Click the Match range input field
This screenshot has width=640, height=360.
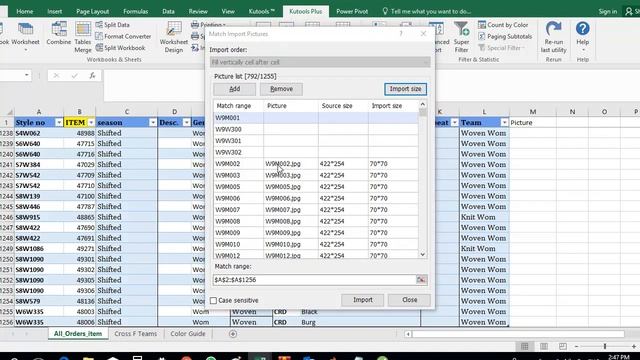coord(314,280)
